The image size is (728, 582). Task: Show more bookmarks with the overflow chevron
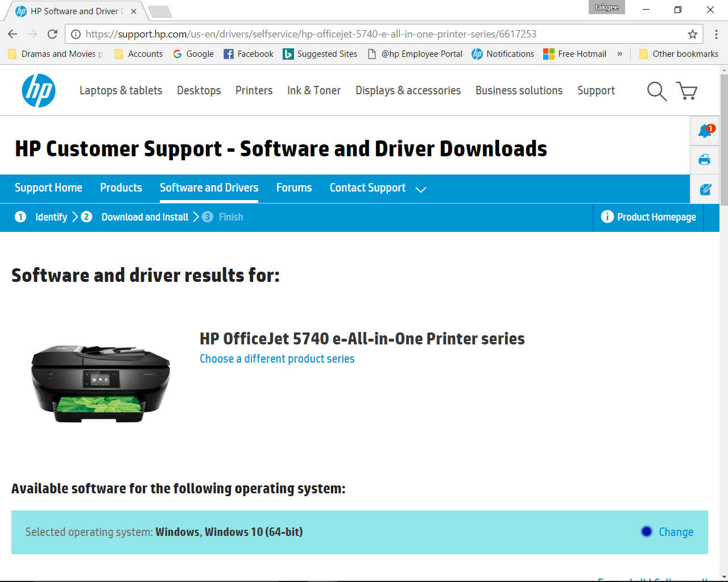tap(619, 54)
